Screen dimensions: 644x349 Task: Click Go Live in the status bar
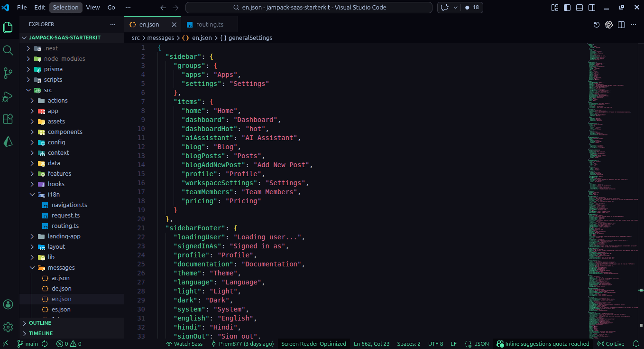[611, 344]
